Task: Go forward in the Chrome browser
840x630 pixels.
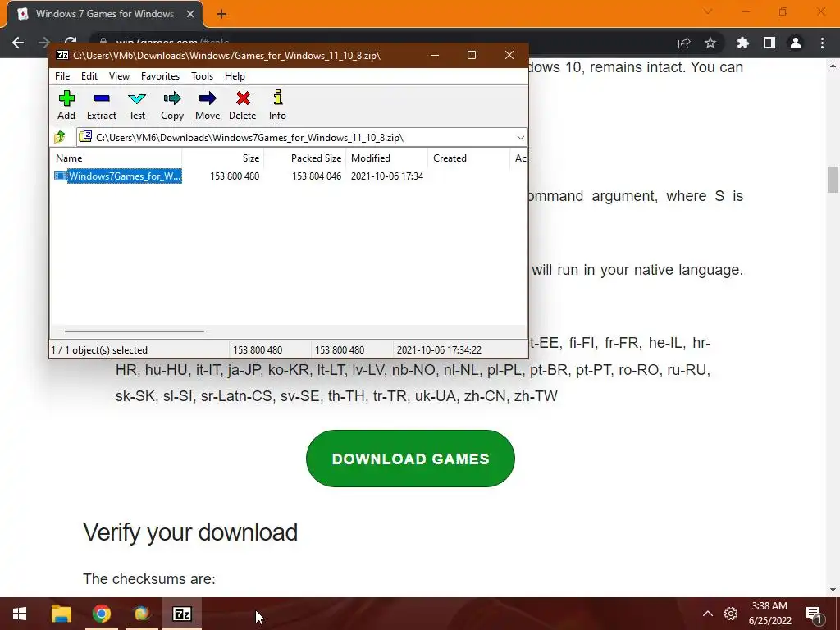Action: click(44, 43)
